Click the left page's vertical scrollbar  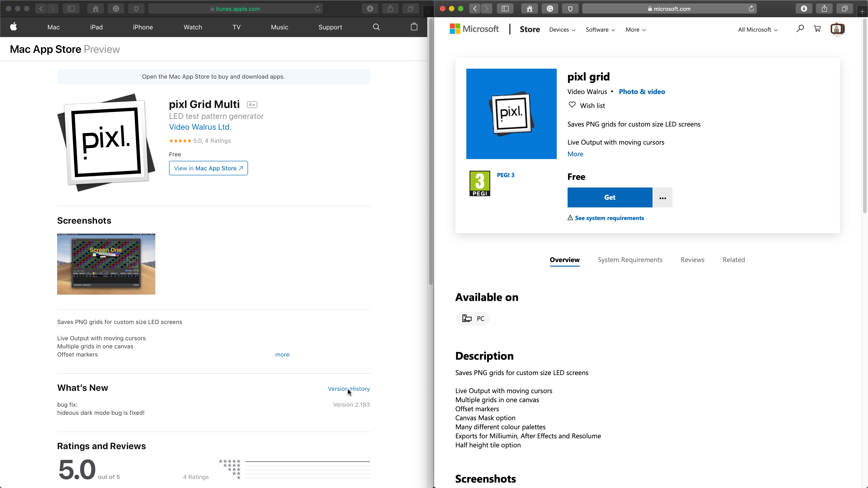click(x=430, y=152)
